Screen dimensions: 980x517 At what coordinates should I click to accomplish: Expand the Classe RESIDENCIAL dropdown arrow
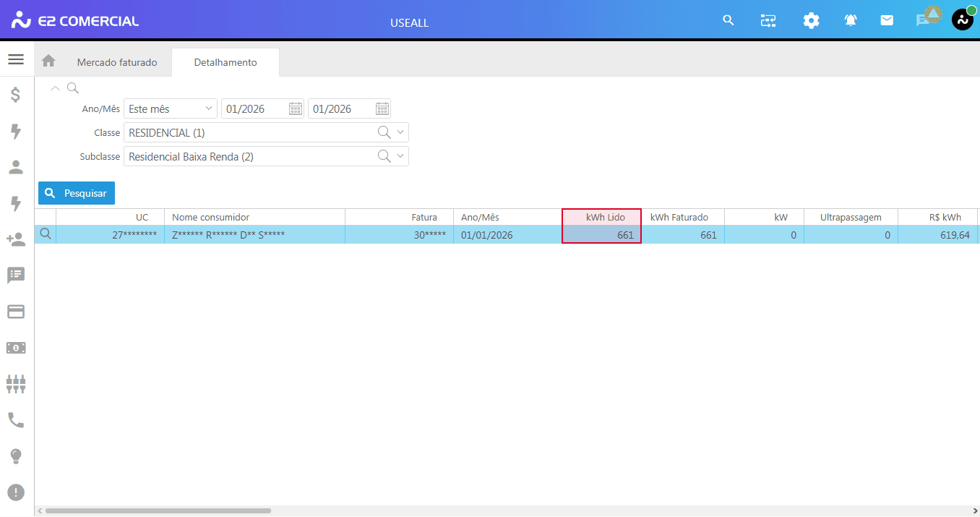tap(400, 132)
